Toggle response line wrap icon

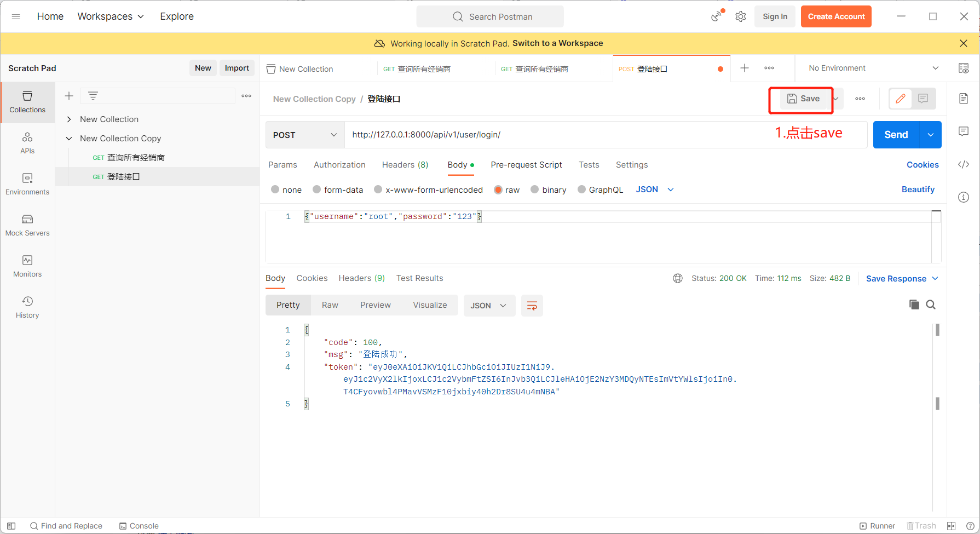coord(532,306)
